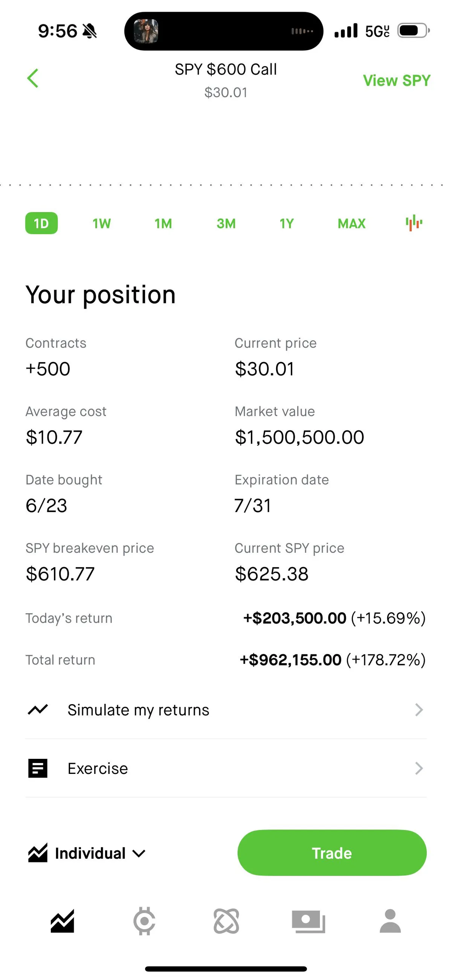Tap the green back arrow
Viewport: 452px width, 980px height.
[x=33, y=78]
